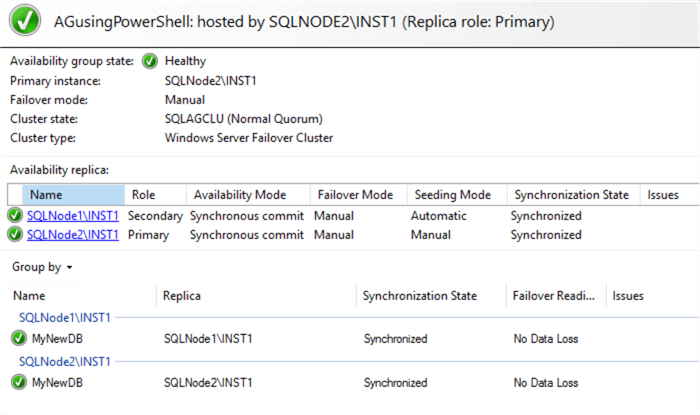This screenshot has height=415, width=700.
Task: Click the Availability Mode column header
Action: [x=240, y=195]
